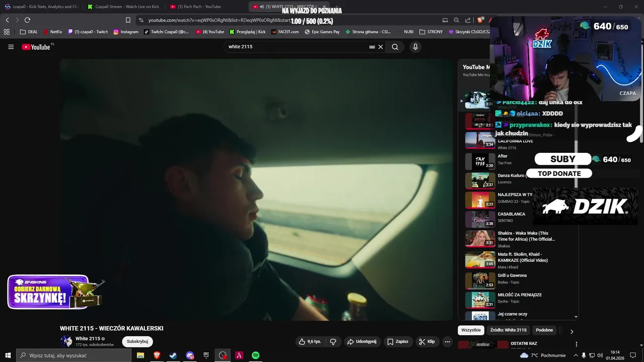Play Grill u Gawrona playlist thumbnail
The width and height of the screenshot is (644, 362).
tap(480, 281)
